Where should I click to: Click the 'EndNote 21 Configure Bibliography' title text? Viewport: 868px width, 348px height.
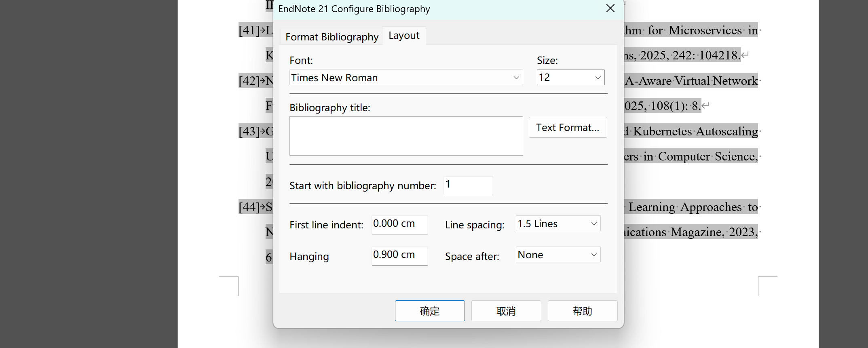click(x=354, y=9)
